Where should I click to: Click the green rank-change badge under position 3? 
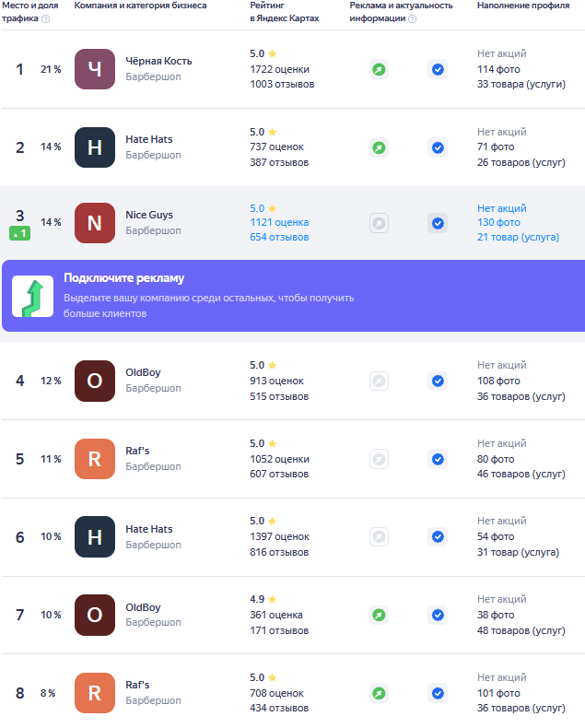pyautogui.click(x=20, y=234)
